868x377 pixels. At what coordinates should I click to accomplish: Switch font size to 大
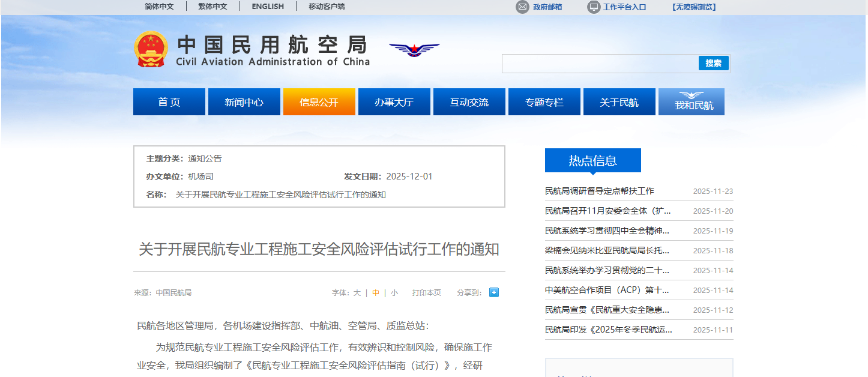pyautogui.click(x=357, y=292)
